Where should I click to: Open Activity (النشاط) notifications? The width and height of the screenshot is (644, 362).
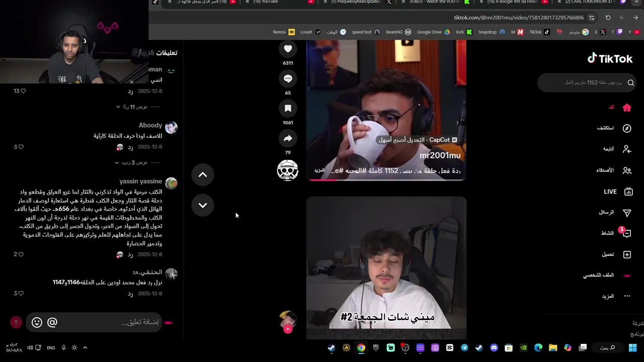pos(616,233)
